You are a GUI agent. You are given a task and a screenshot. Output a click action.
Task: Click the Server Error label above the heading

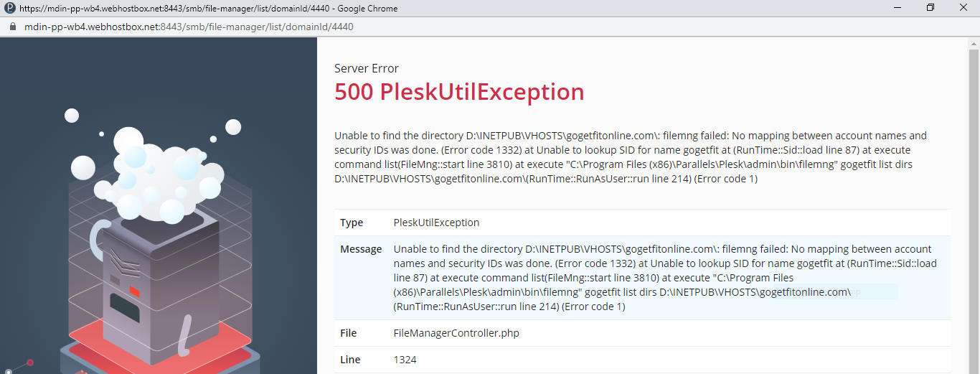[367, 68]
